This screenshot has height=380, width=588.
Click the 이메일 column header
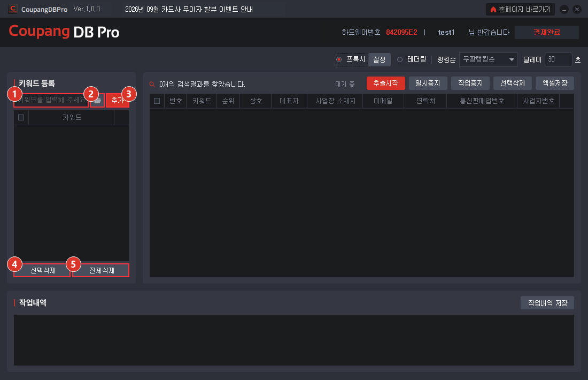(x=383, y=101)
